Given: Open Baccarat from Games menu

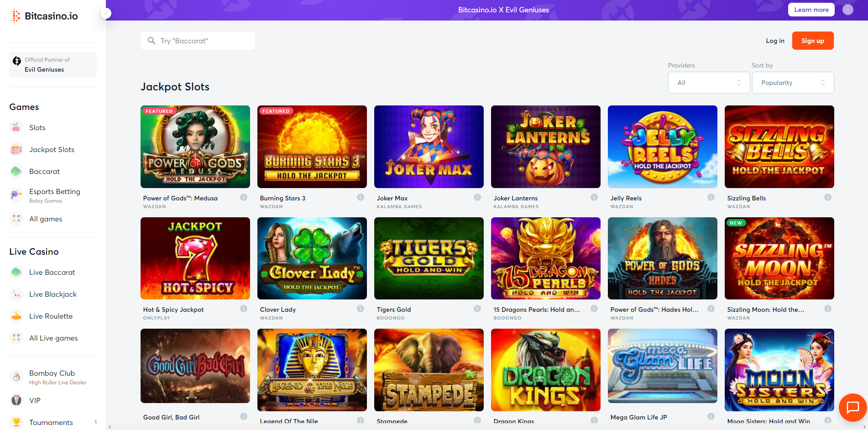Looking at the screenshot, I should coord(44,171).
